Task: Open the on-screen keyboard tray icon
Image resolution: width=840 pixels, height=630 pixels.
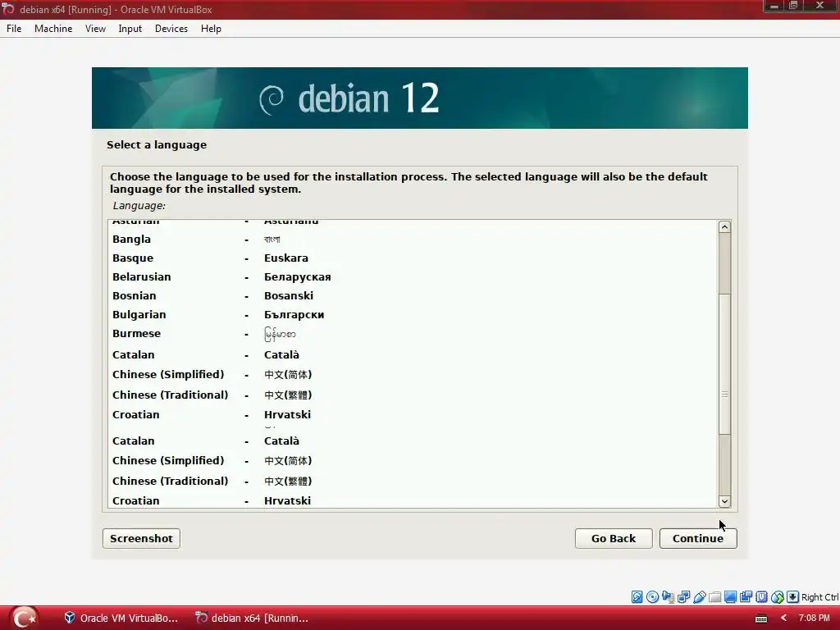Action: 760,619
